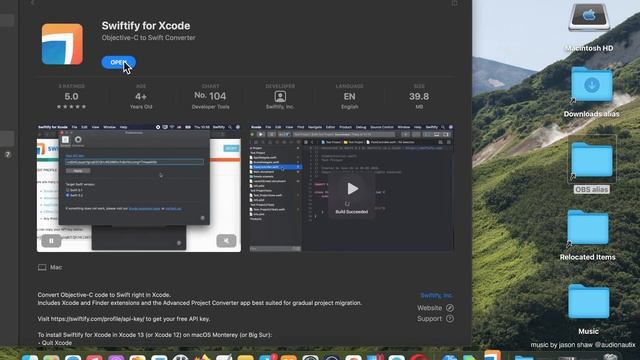Click the OBS alias label text
The width and height of the screenshot is (640, 360).
591,189
